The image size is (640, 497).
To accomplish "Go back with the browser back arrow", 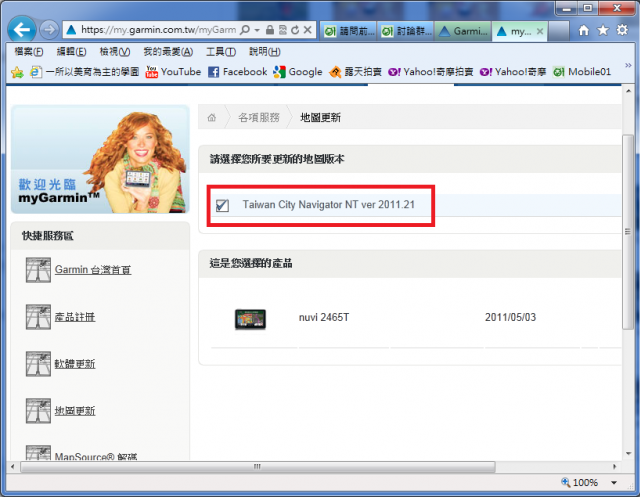I will (x=22, y=29).
